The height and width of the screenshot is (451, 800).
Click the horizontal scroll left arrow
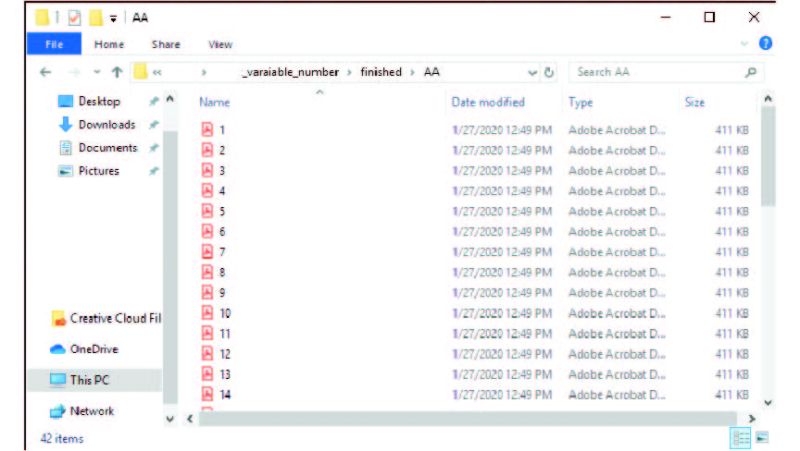point(190,419)
